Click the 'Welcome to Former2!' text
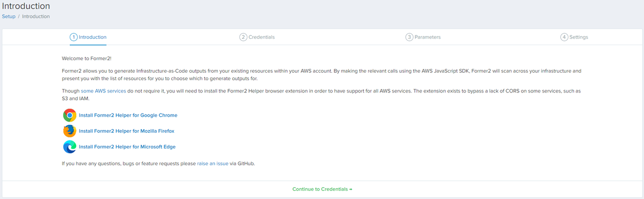The height and width of the screenshot is (199, 644). 87,58
